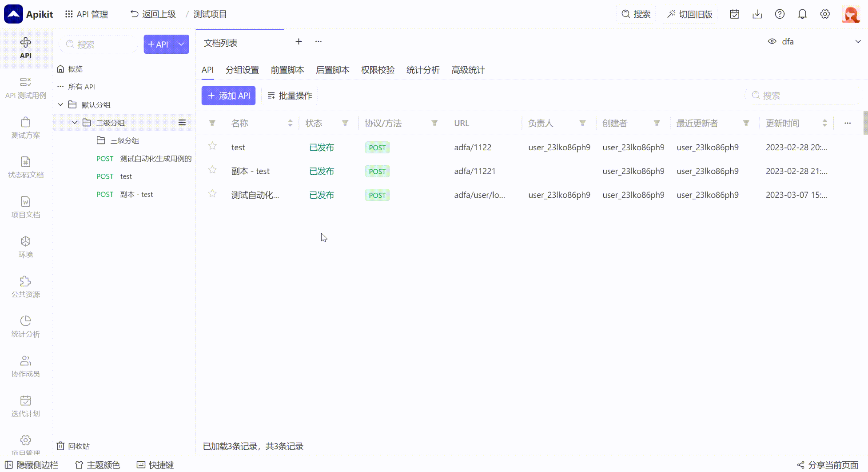Open the 统计分析 sidebar section
This screenshot has width=868, height=472.
25,327
